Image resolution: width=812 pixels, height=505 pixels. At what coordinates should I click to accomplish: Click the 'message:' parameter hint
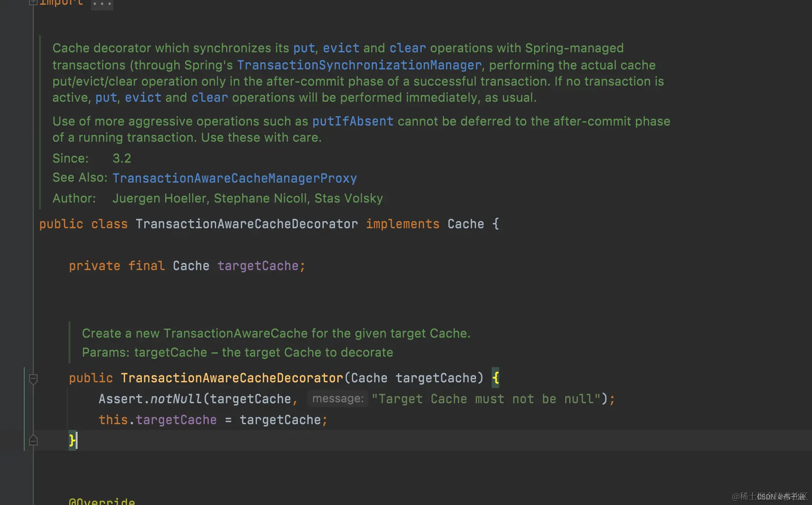click(338, 398)
